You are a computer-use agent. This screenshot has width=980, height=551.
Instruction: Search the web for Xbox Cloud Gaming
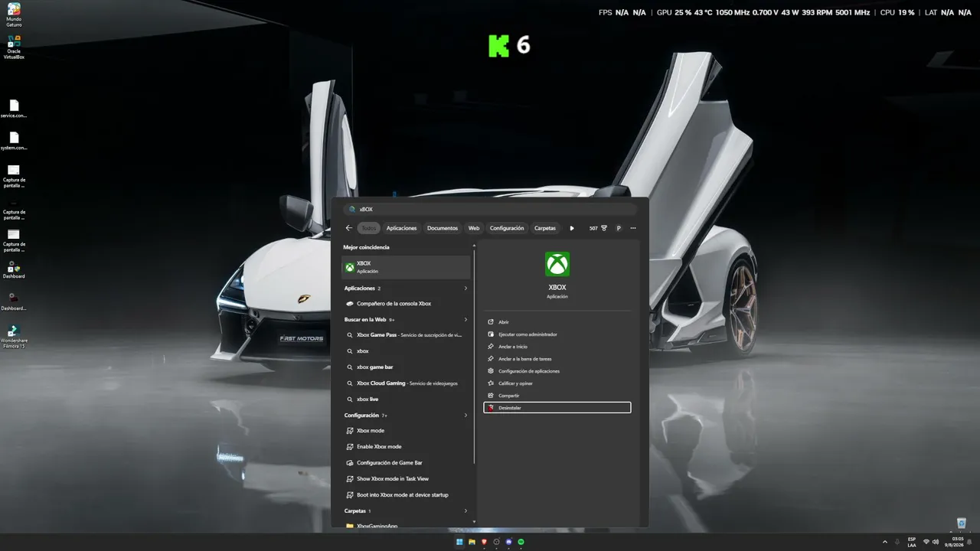pyautogui.click(x=406, y=383)
